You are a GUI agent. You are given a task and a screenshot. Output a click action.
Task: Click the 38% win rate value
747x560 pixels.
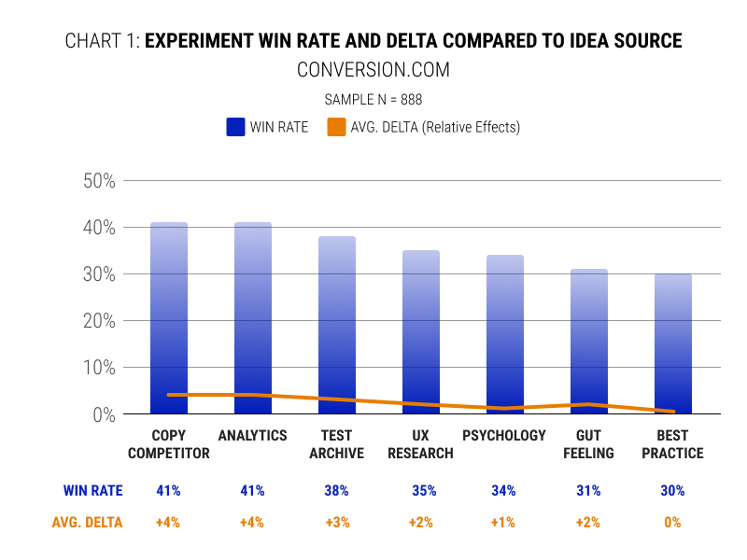337,491
